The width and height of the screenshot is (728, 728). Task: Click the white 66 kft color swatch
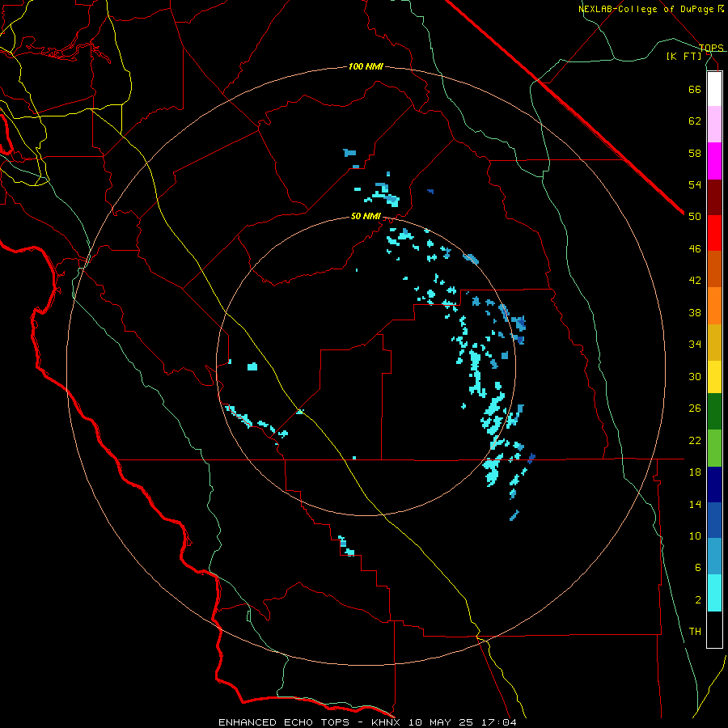click(x=714, y=89)
